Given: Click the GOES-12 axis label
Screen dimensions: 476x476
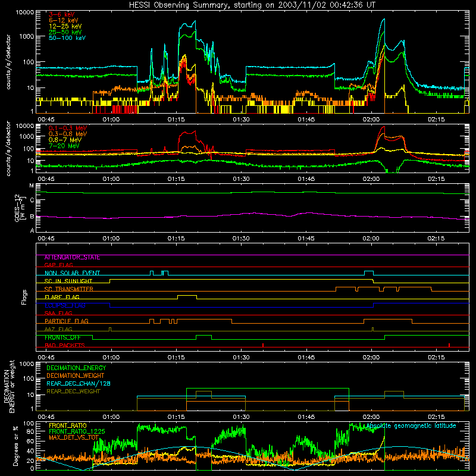Looking at the screenshot, I should click(20, 208).
